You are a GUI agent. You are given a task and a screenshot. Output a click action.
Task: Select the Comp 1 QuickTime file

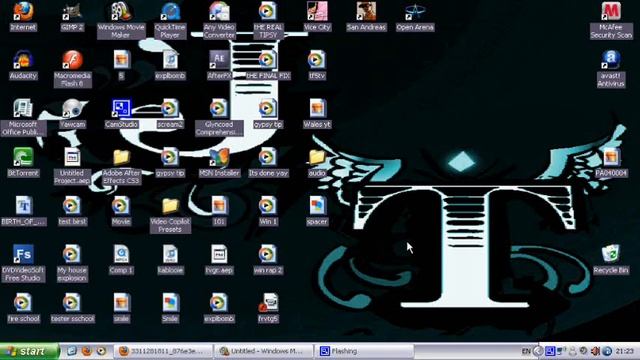pyautogui.click(x=121, y=260)
